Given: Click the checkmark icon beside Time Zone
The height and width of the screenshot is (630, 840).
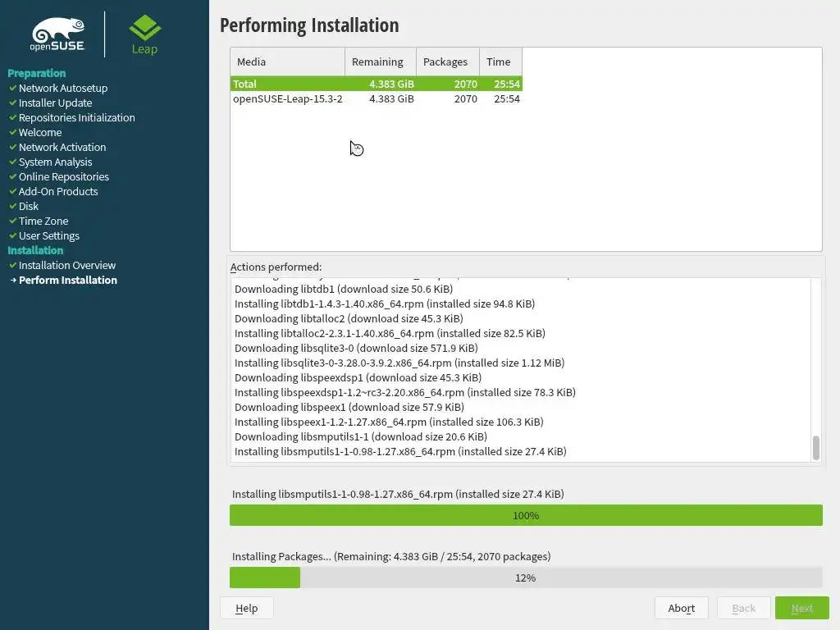Looking at the screenshot, I should [x=13, y=221].
